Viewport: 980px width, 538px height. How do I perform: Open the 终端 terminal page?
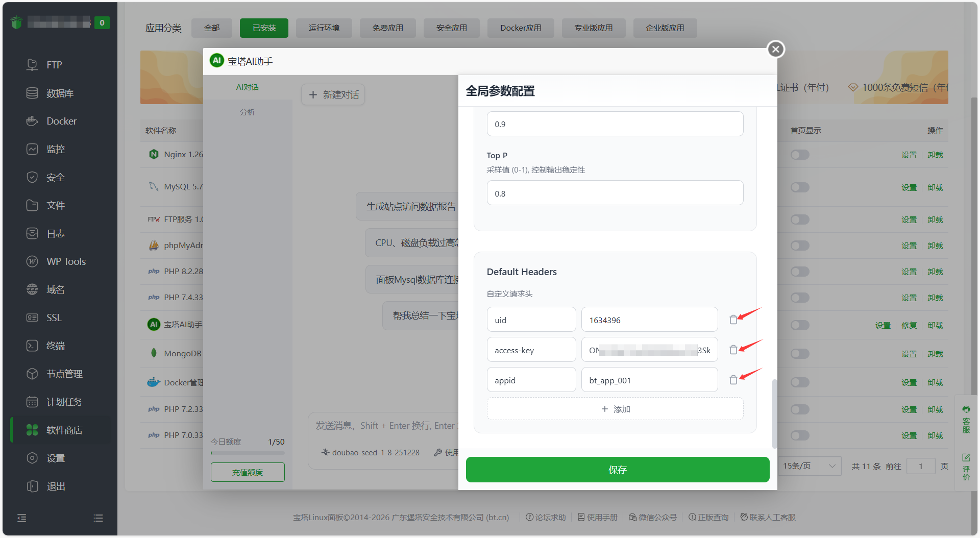click(x=55, y=346)
